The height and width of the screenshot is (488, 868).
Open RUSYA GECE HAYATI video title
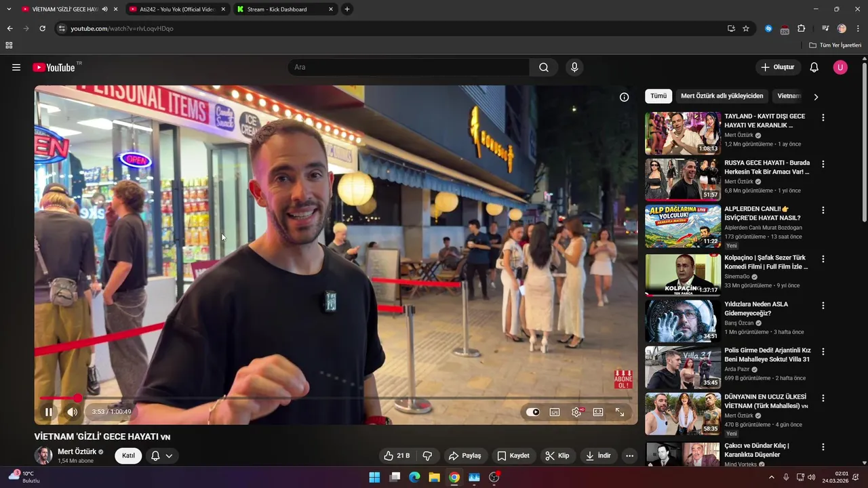[767, 167]
